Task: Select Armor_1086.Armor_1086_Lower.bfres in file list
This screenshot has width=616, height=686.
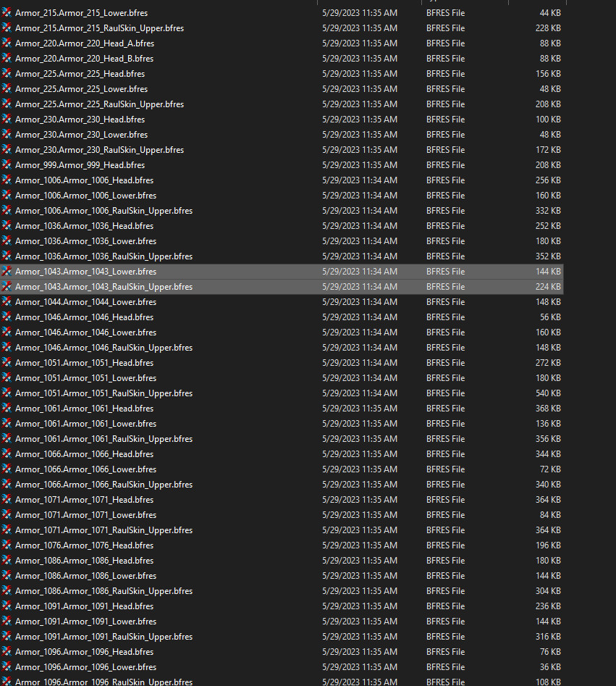Action: click(85, 576)
